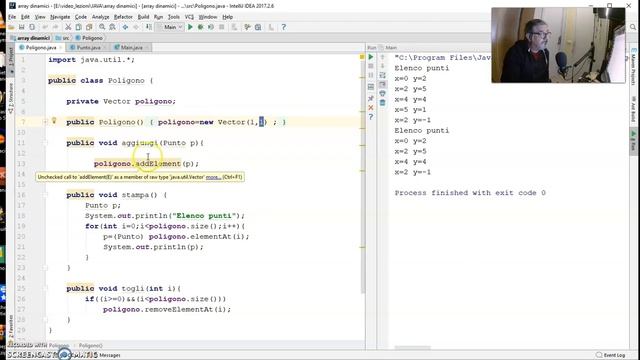This screenshot has width=640, height=360.
Task: Click the Build project icon
Action: (x=149, y=27)
